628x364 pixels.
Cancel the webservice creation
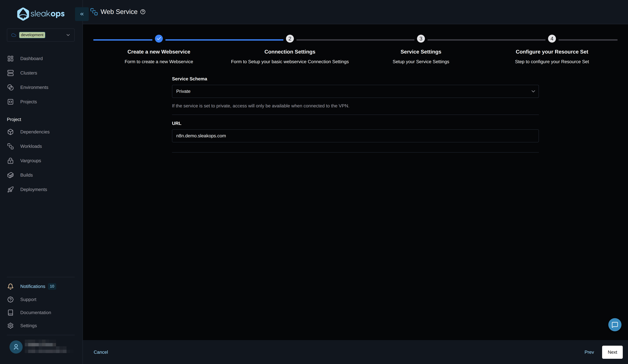coord(101,352)
